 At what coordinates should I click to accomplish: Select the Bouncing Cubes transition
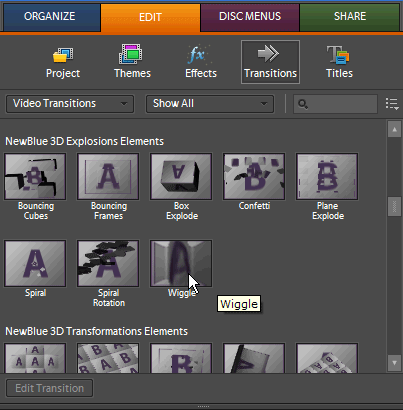tap(35, 177)
